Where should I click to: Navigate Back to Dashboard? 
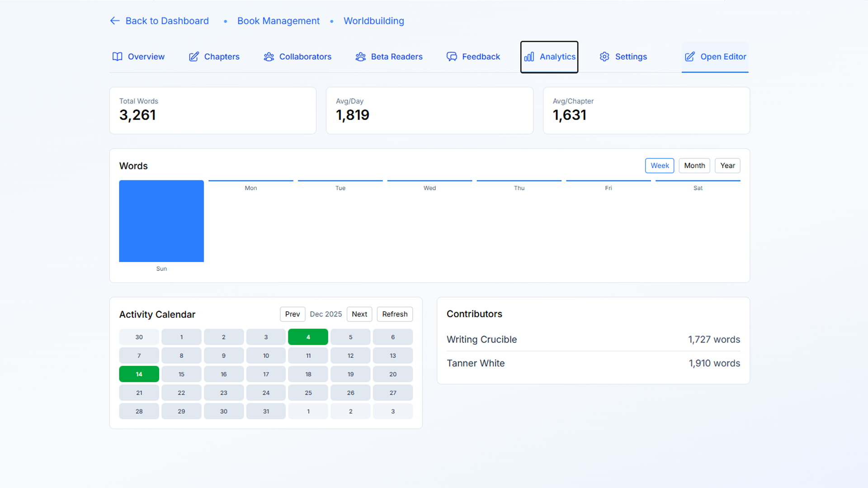tap(167, 21)
